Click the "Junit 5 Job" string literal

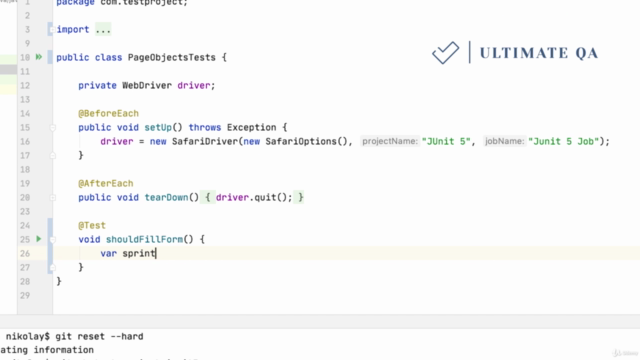click(x=563, y=142)
